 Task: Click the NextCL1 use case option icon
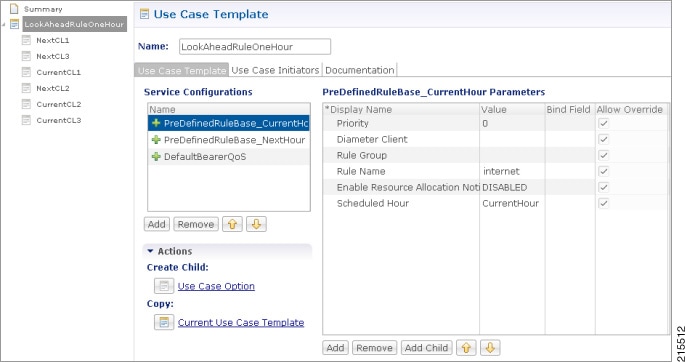click(x=27, y=40)
